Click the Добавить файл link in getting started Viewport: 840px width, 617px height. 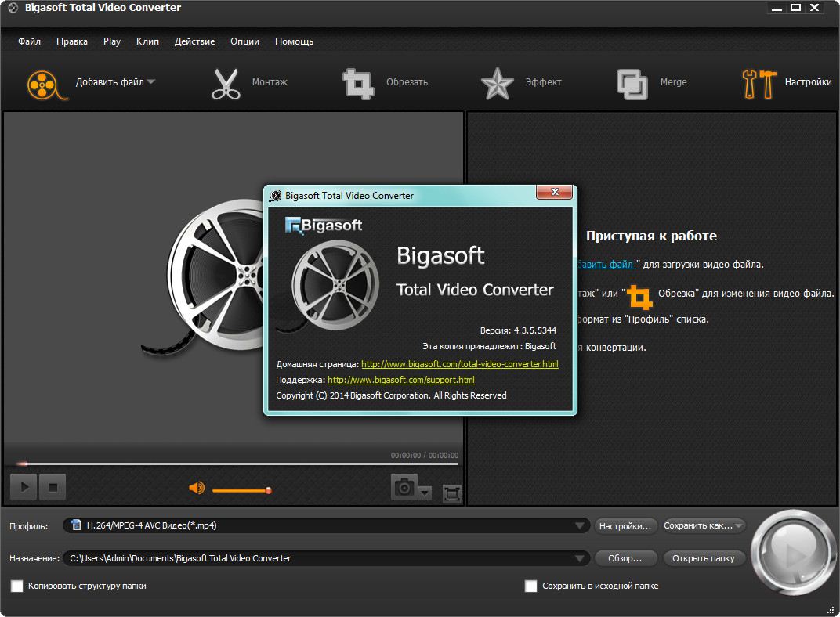[x=606, y=264]
